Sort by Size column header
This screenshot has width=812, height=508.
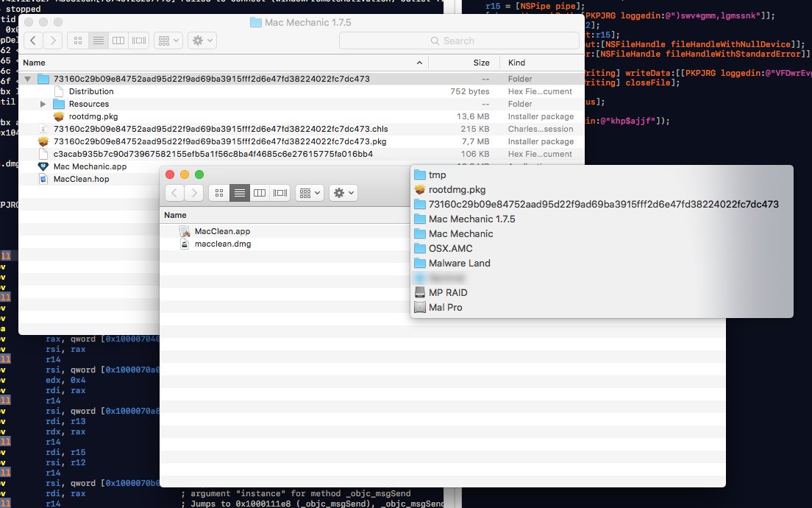(x=481, y=63)
